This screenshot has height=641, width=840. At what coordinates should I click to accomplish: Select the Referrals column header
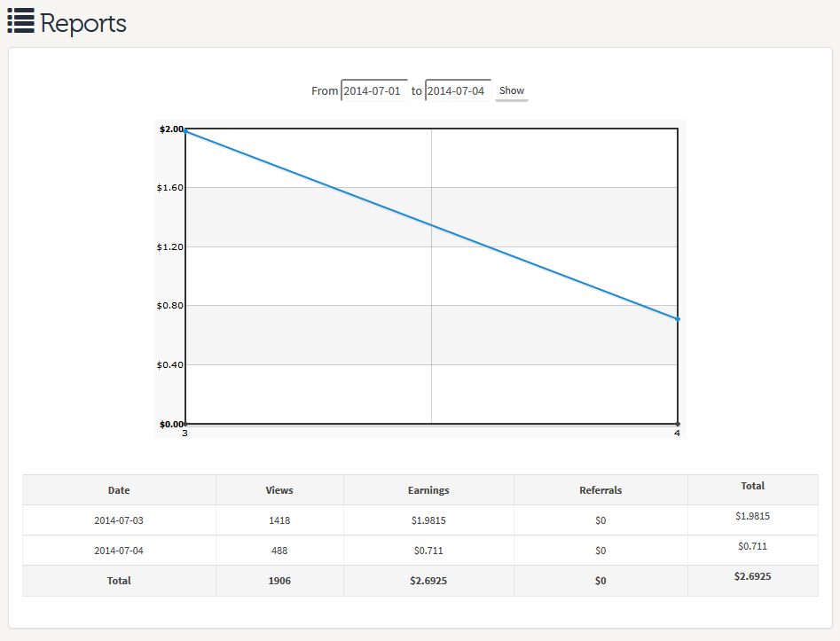601,490
